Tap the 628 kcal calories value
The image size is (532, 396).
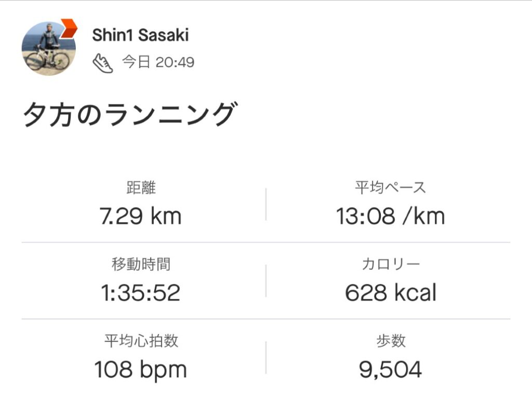point(390,293)
